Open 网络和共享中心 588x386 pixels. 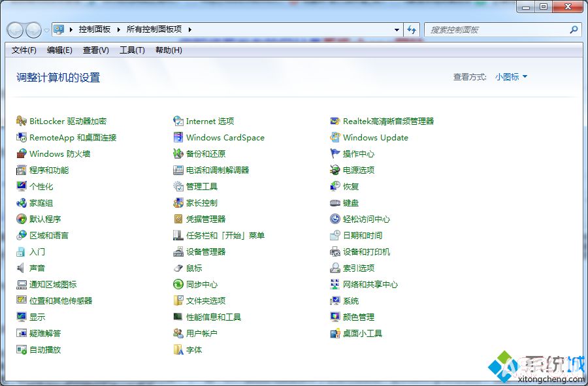click(x=370, y=284)
